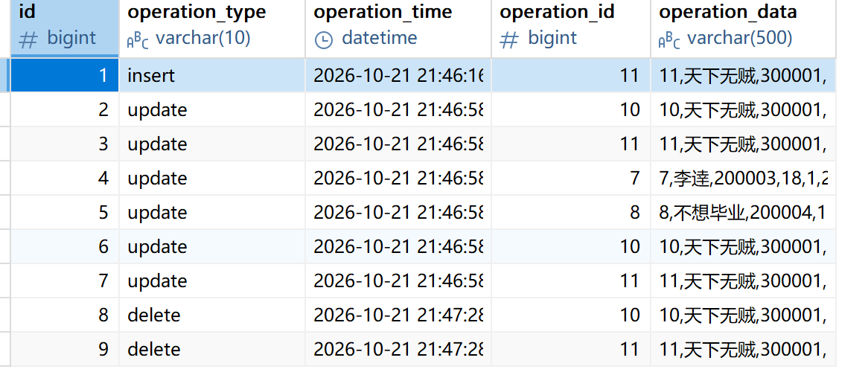Click id cell showing 3

click(65, 144)
